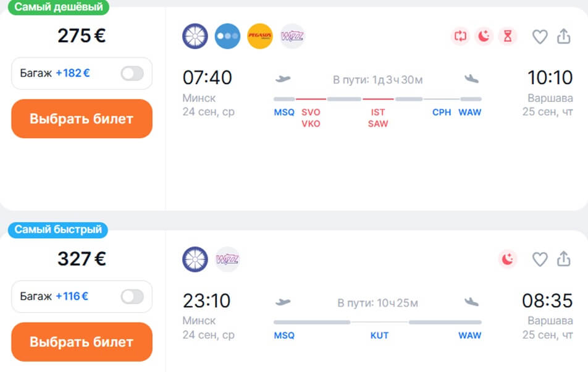Click the night transfer icon on the 275 € ticket
Image resolution: width=588 pixels, height=372 pixels.
point(484,36)
